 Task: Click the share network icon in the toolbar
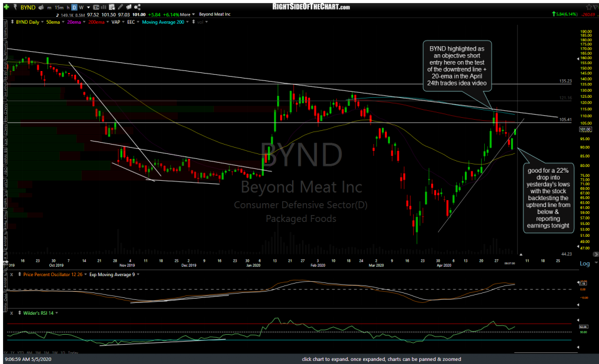click(137, 6)
